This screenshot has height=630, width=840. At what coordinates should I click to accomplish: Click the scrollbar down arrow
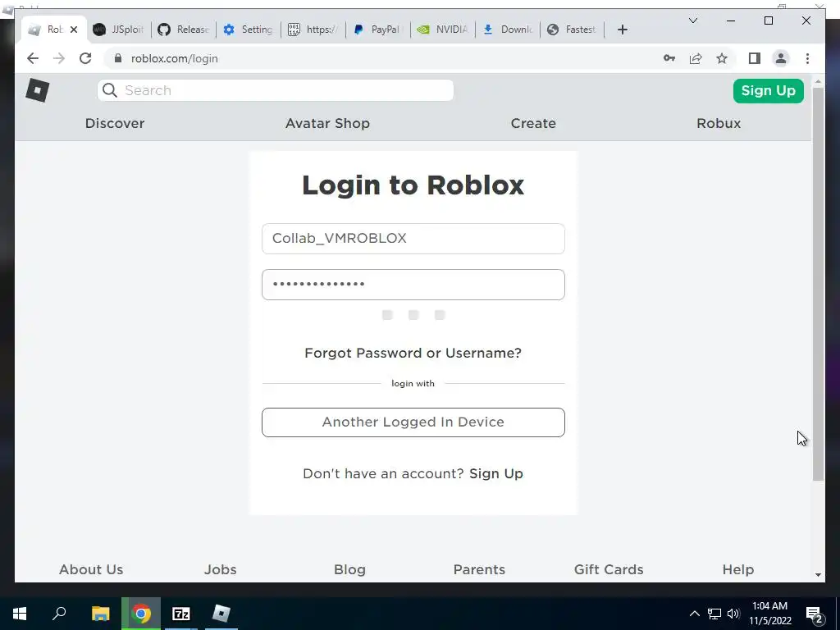pyautogui.click(x=818, y=575)
